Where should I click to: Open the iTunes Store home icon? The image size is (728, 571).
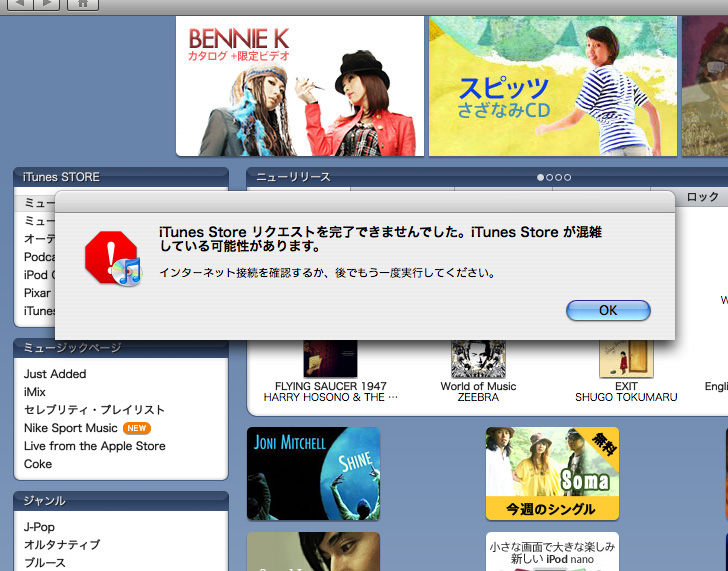point(83,4)
